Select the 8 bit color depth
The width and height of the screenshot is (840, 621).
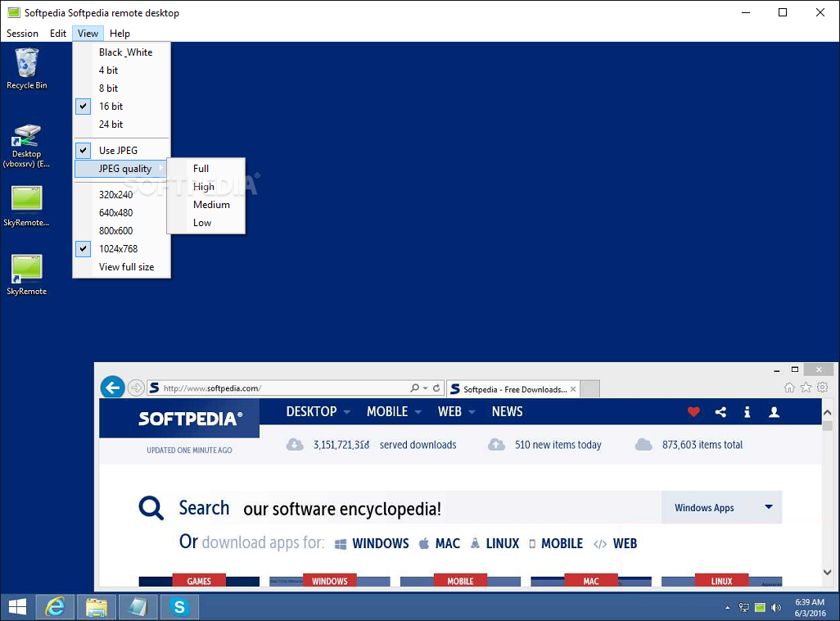[x=122, y=88]
